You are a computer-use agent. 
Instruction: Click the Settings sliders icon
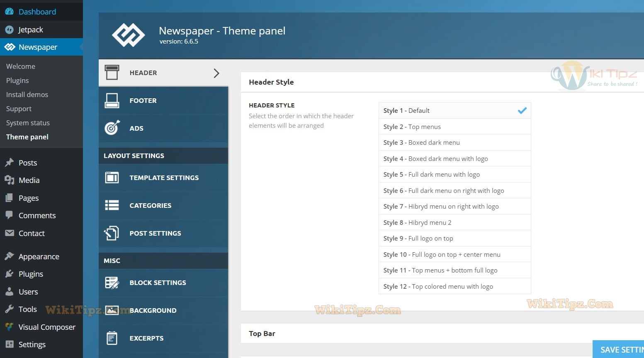(x=9, y=344)
